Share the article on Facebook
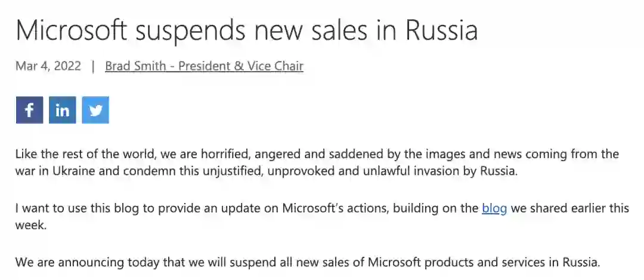The width and height of the screenshot is (644, 280). (29, 110)
